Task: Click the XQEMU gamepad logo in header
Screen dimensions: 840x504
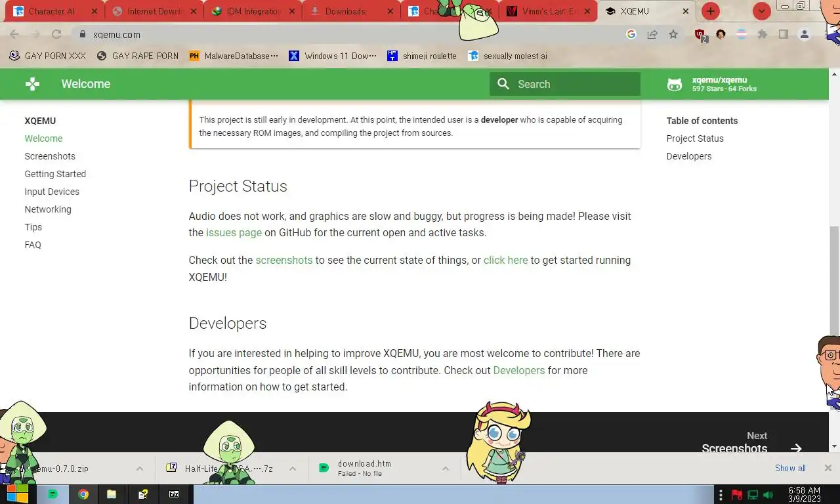Action: [x=32, y=84]
